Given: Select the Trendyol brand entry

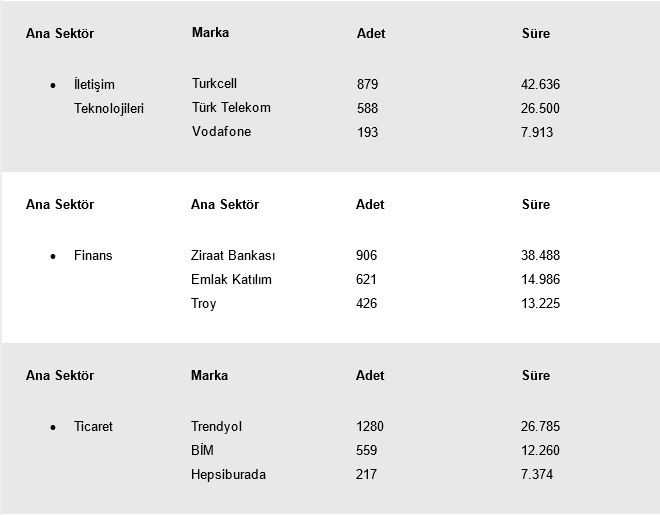Looking at the screenshot, I should [216, 426].
